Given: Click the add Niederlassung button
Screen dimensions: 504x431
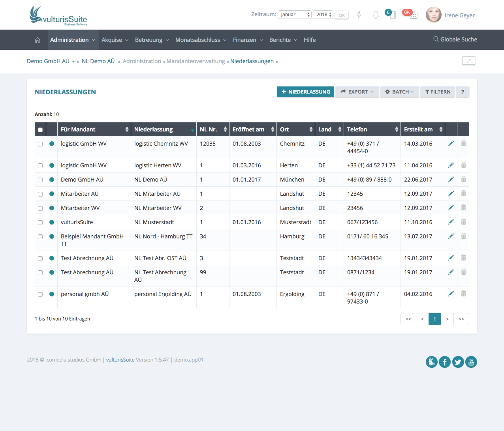Looking at the screenshot, I should (305, 92).
